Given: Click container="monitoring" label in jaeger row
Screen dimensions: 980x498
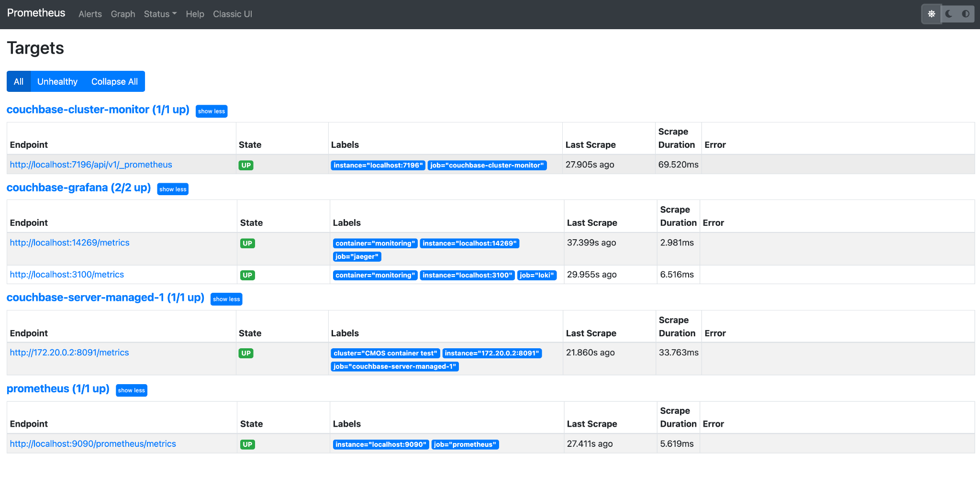Looking at the screenshot, I should 375,243.
